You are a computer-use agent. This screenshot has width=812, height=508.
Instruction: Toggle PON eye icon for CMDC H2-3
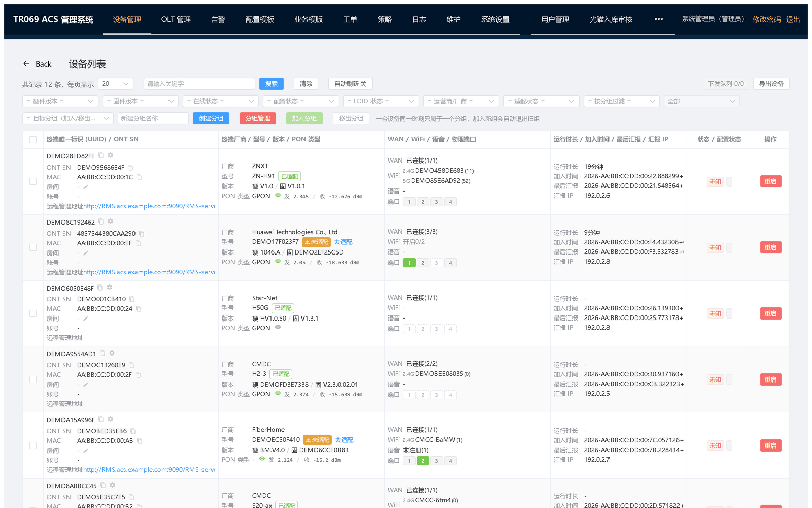pos(278,393)
